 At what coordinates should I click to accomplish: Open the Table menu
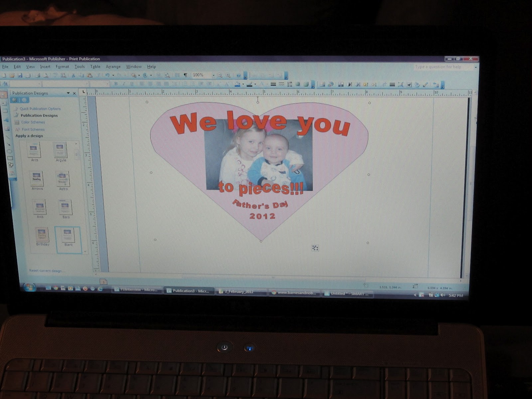coord(95,67)
